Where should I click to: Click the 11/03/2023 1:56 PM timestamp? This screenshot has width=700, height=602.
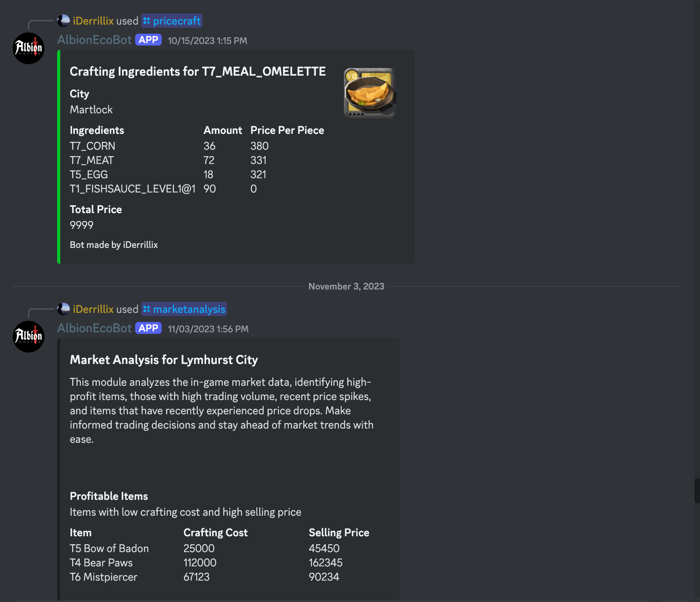[x=208, y=329]
